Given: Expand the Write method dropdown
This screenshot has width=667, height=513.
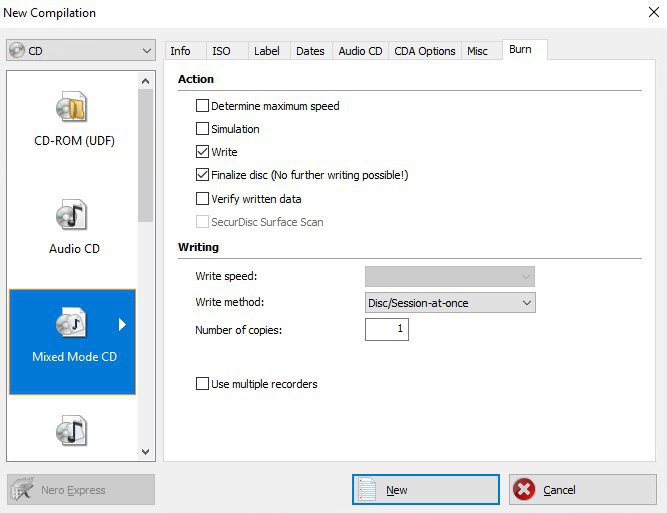Looking at the screenshot, I should (x=450, y=302).
